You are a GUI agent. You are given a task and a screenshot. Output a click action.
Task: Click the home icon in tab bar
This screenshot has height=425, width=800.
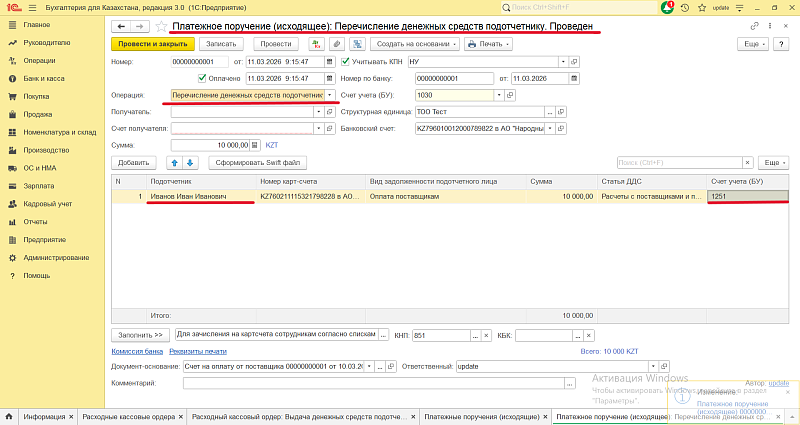[9, 416]
